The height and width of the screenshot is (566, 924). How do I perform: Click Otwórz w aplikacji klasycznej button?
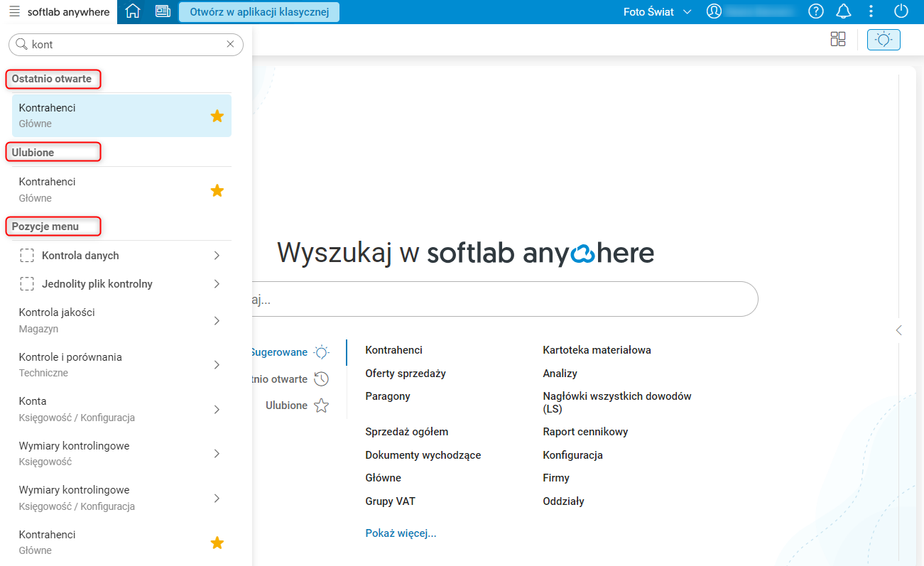pos(259,12)
